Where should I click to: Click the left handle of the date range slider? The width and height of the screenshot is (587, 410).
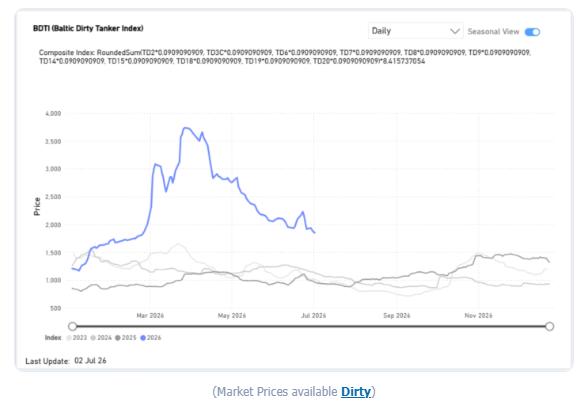pos(73,326)
